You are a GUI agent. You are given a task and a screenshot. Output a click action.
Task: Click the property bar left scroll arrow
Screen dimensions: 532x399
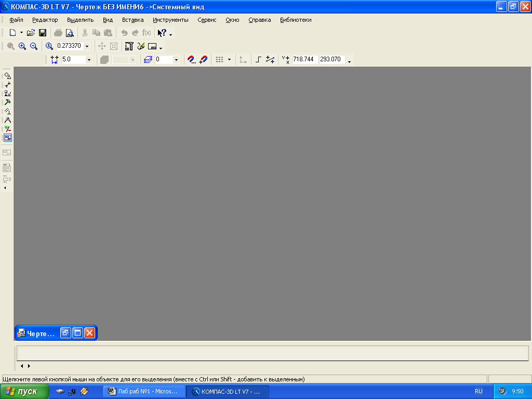pos(22,366)
